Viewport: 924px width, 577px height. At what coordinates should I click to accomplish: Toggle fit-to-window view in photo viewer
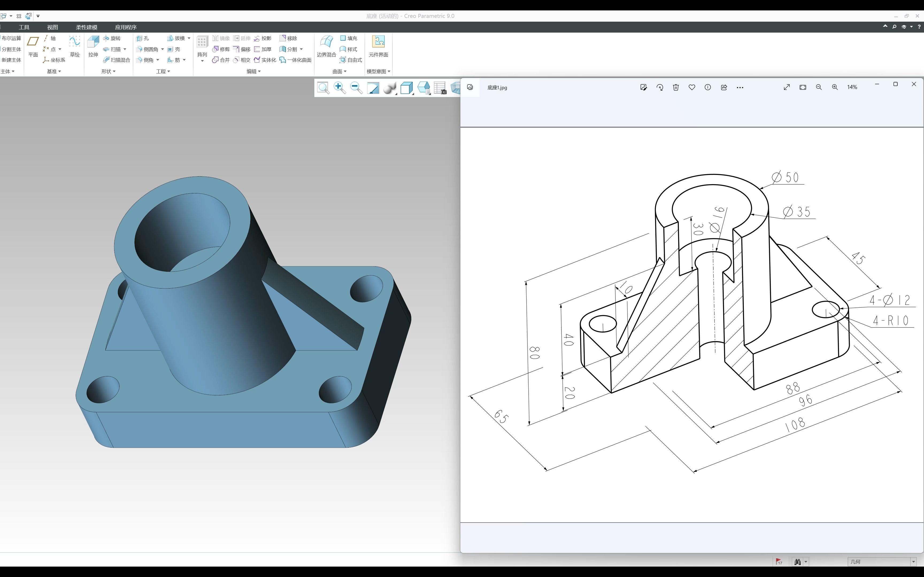(803, 87)
